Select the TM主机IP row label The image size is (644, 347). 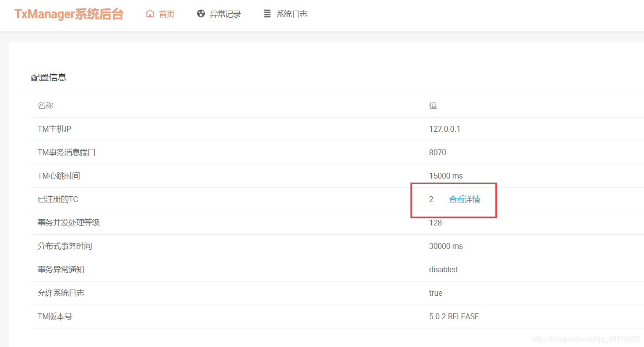tap(54, 129)
